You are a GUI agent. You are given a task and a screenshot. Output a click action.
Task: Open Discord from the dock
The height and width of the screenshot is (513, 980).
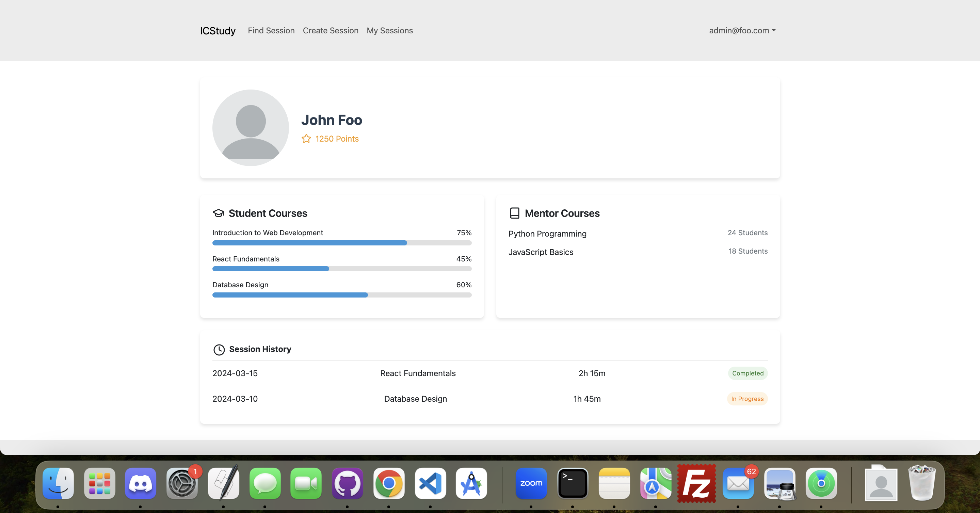pyautogui.click(x=140, y=483)
